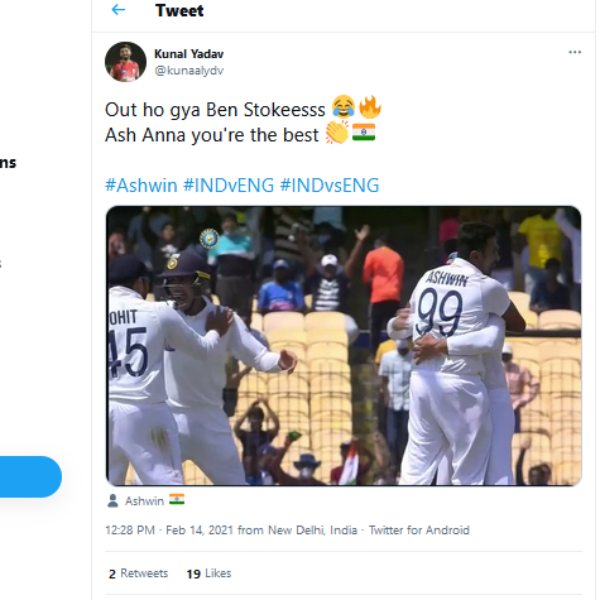This screenshot has width=600, height=600.
Task: Click Kunal Yadav's profile avatar
Action: (x=125, y=61)
